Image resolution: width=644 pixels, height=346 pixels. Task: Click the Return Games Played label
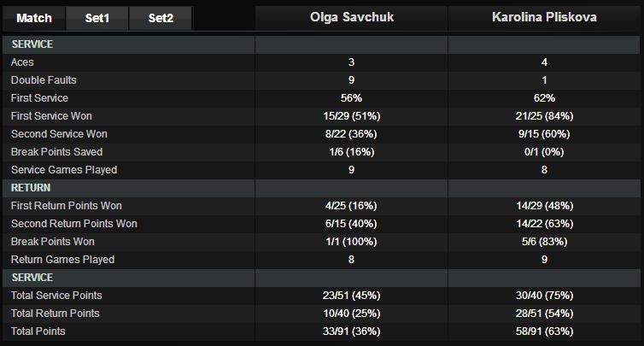point(62,260)
